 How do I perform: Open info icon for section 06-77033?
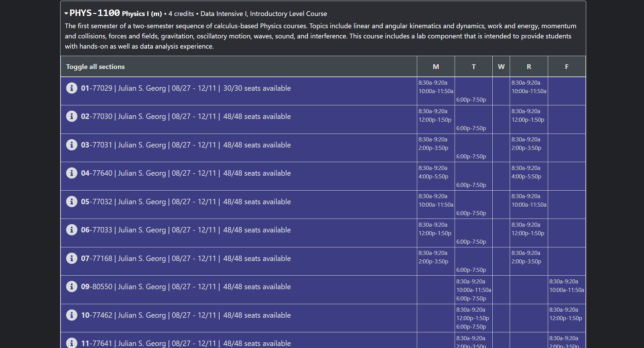tap(71, 230)
